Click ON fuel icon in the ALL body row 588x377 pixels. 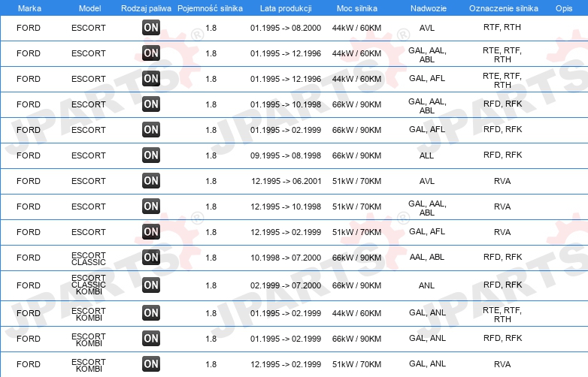151,155
